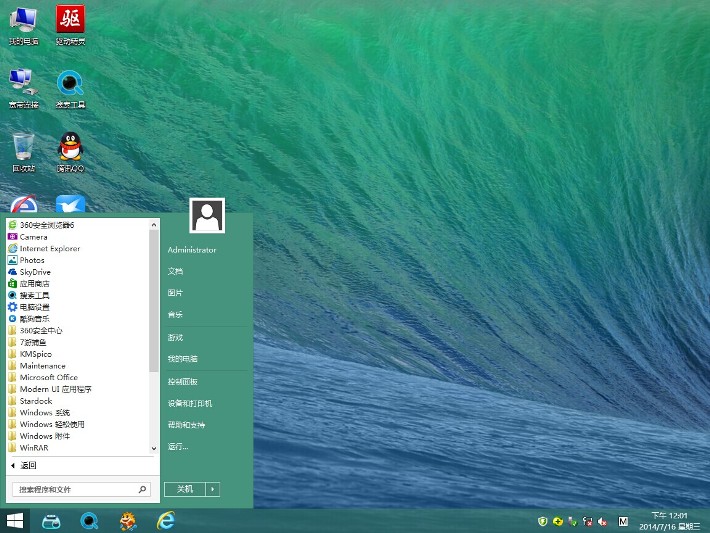Viewport: 710px width, 533px height.
Task: Open the 回收站 recycle bin icon
Action: [x=23, y=148]
